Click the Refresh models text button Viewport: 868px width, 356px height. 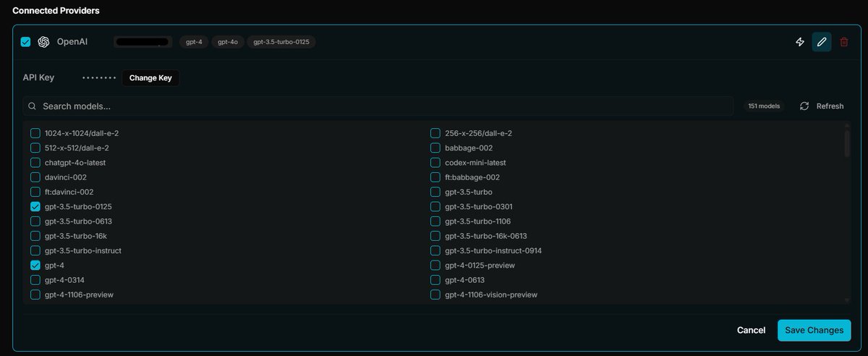[x=830, y=106]
